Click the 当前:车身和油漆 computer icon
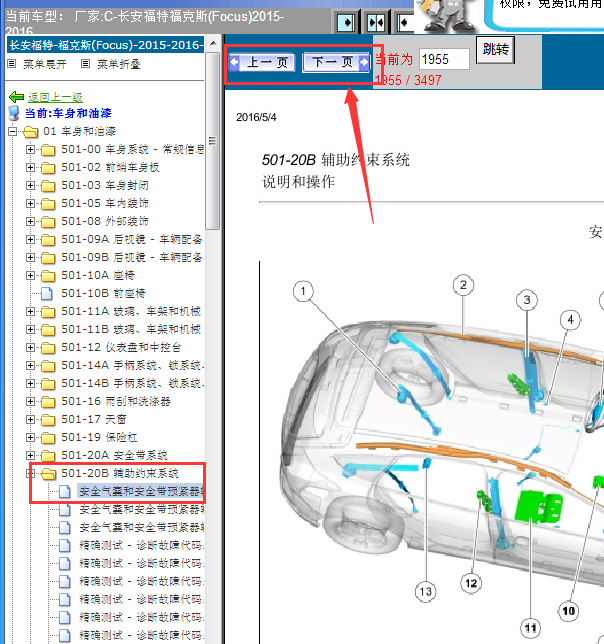This screenshot has width=604, height=644. click(x=14, y=113)
